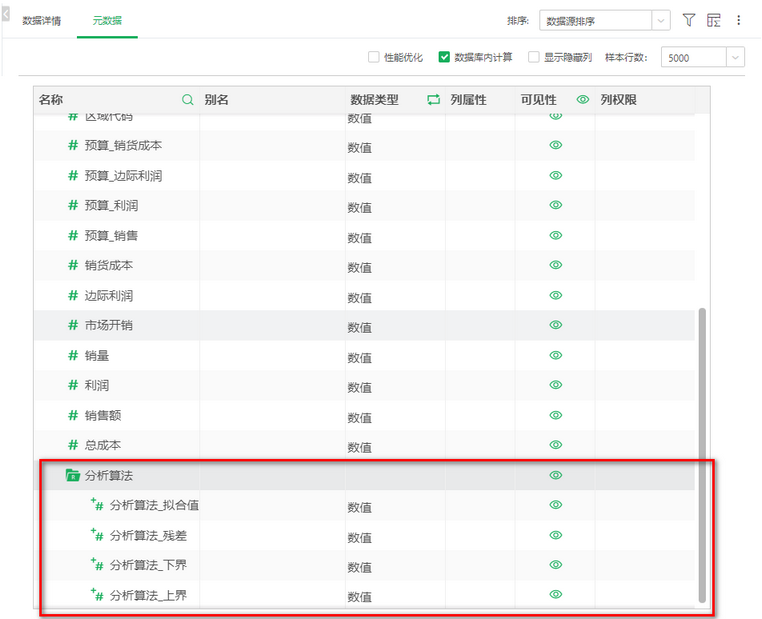Click the +# icon of 分析算法_拟合值
This screenshot has height=619, width=762.
point(97,505)
